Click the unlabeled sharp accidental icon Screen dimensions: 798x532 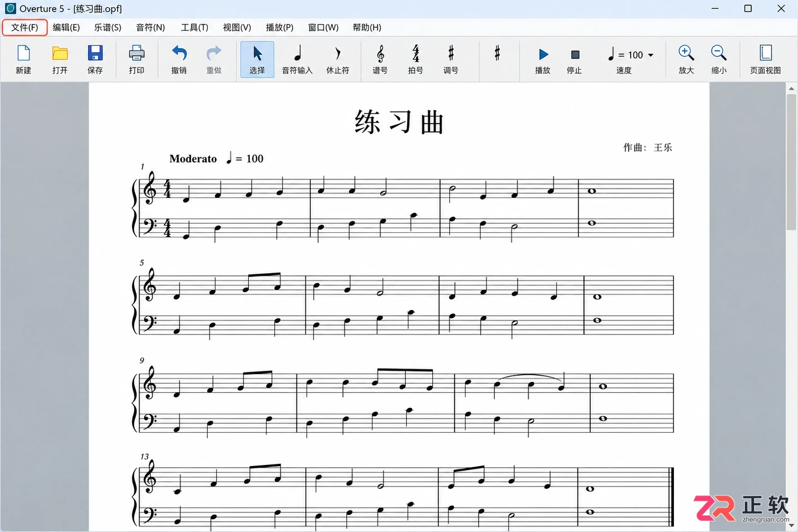coord(498,53)
